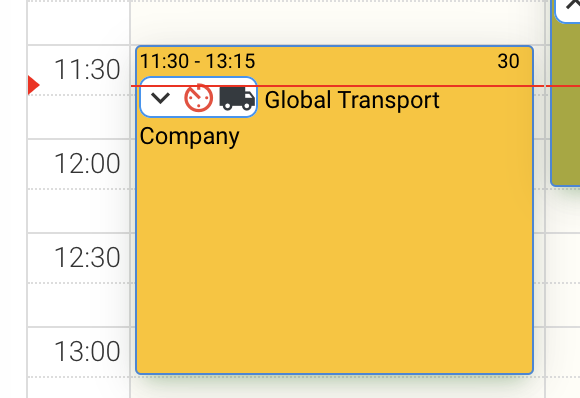Click the red current-time triangle marker
The image size is (580, 398).
[x=33, y=85]
